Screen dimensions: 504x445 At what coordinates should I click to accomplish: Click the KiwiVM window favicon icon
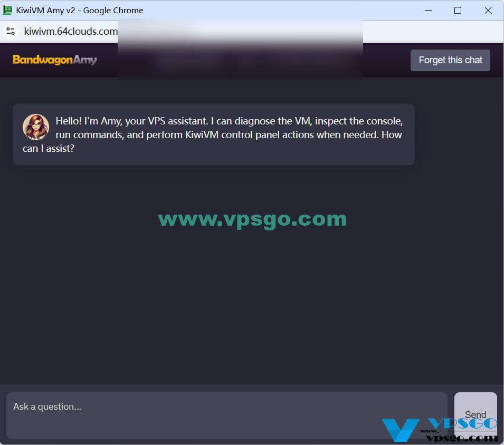(7, 10)
